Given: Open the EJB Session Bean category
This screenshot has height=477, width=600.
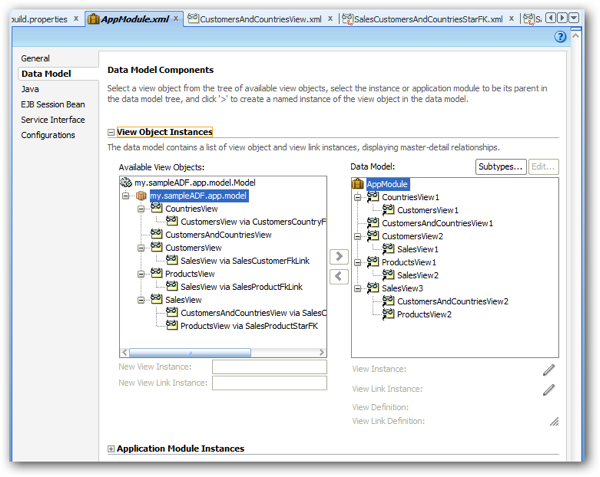Looking at the screenshot, I should coord(53,104).
